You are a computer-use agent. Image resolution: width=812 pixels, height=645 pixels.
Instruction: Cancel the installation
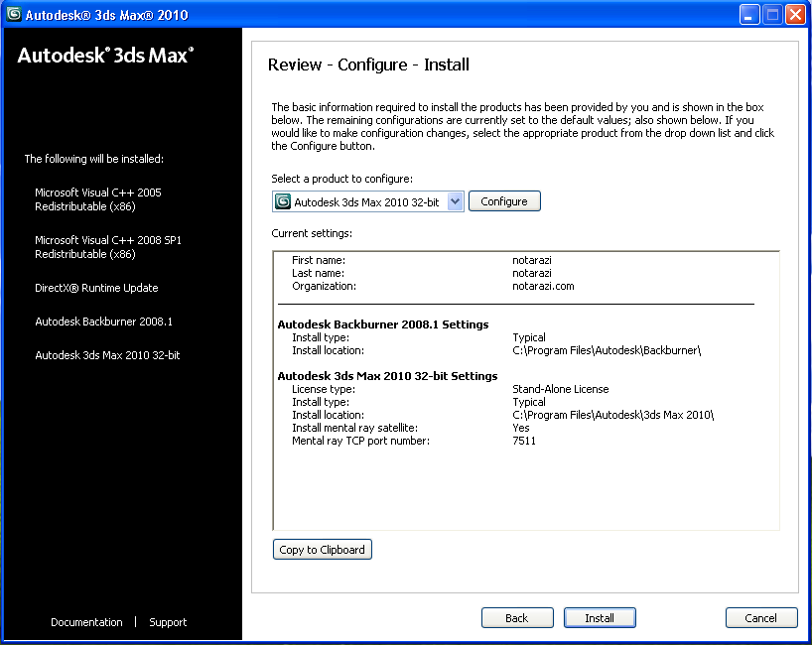[761, 617]
